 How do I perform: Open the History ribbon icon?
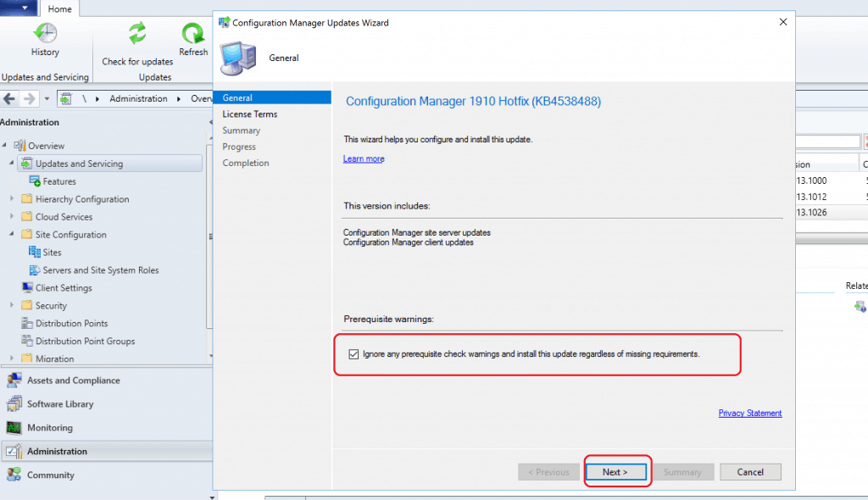45,33
